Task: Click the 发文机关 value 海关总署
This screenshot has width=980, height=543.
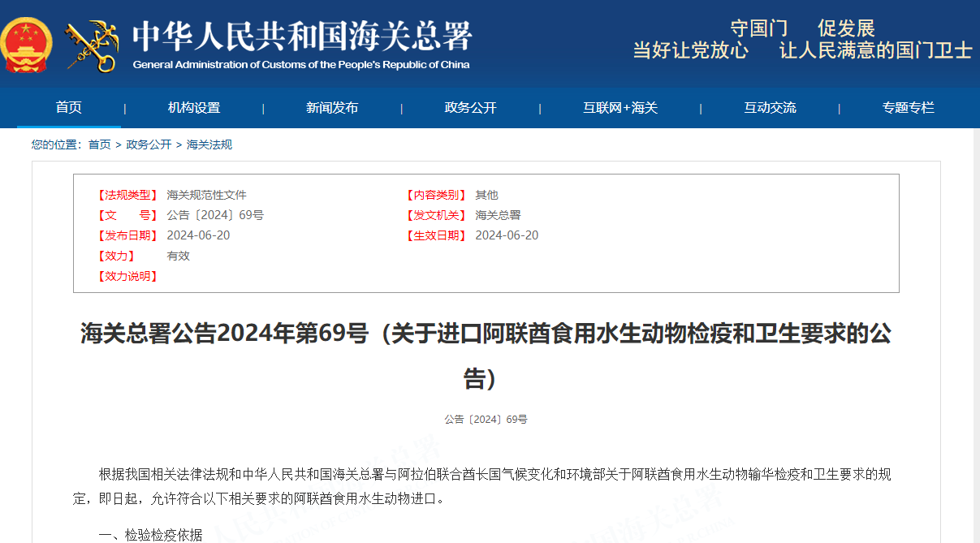Action: (498, 215)
